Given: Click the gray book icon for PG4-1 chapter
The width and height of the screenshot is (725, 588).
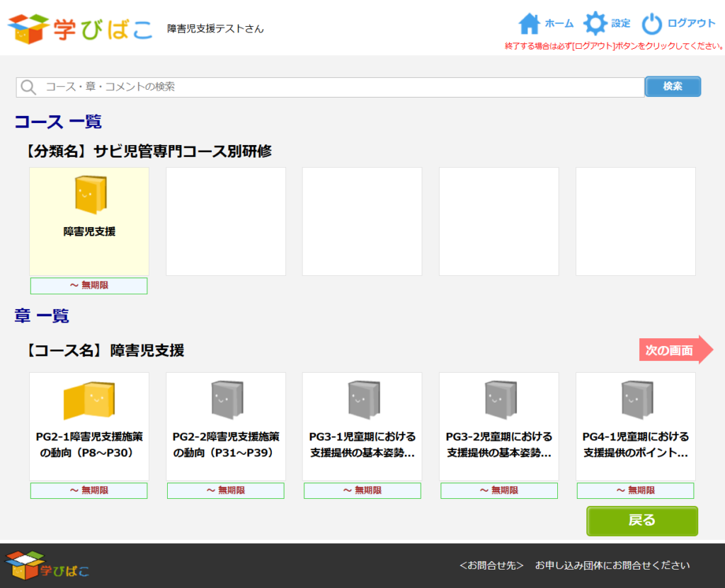Looking at the screenshot, I should [x=636, y=400].
